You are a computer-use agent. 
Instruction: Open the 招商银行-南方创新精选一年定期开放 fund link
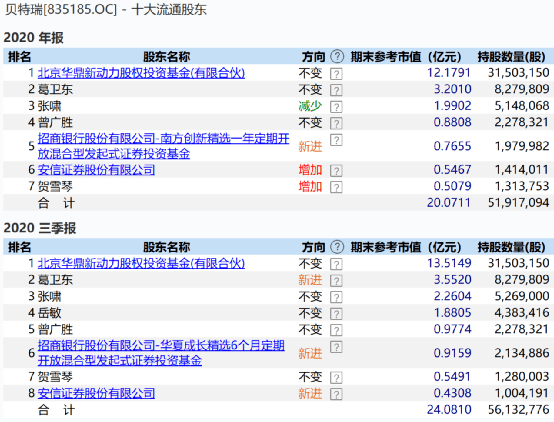164,146
